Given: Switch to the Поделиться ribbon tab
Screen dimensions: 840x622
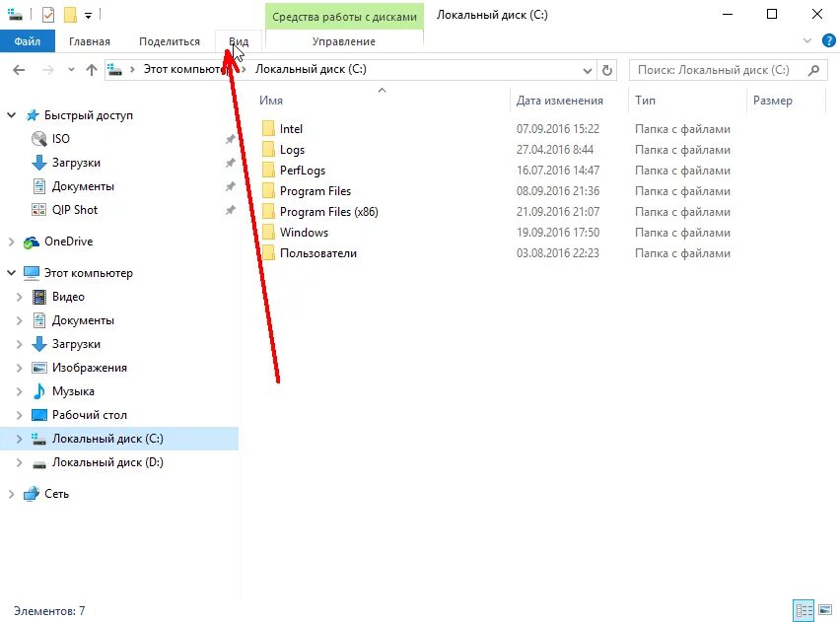Looking at the screenshot, I should tap(170, 41).
